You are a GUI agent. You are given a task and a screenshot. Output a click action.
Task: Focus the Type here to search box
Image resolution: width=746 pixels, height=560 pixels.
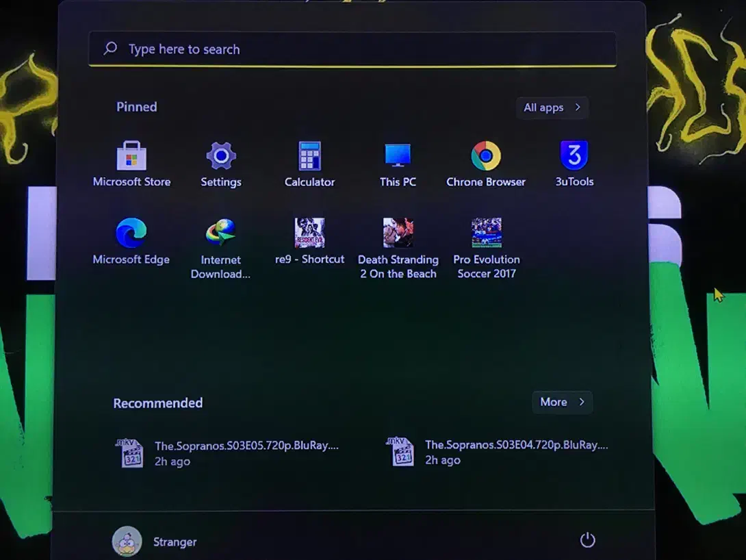pos(352,49)
